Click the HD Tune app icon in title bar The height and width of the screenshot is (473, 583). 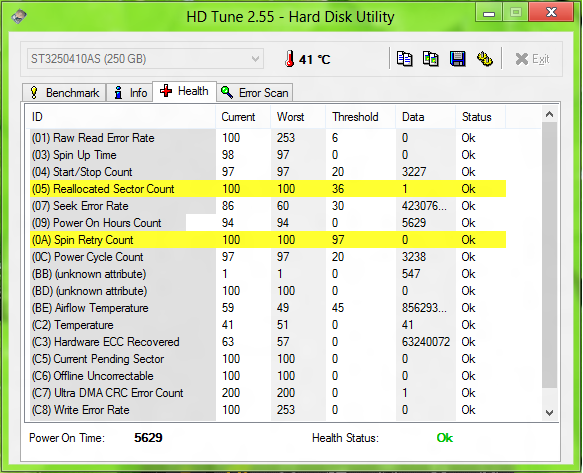point(19,16)
